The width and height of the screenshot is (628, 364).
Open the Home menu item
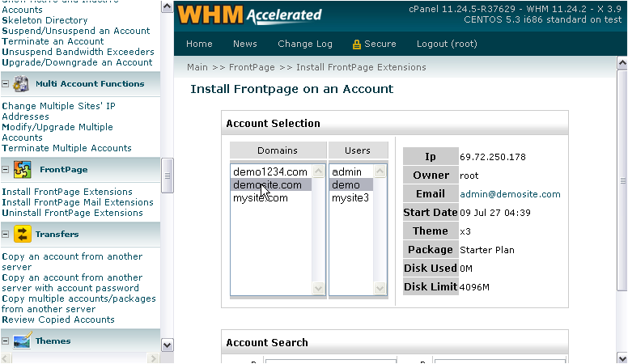(199, 44)
